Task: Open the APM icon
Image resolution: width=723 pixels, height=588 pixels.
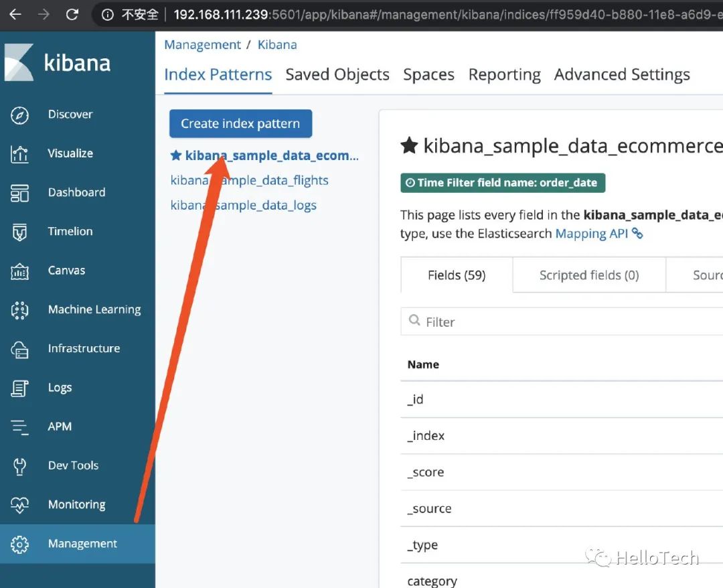Action: point(20,427)
